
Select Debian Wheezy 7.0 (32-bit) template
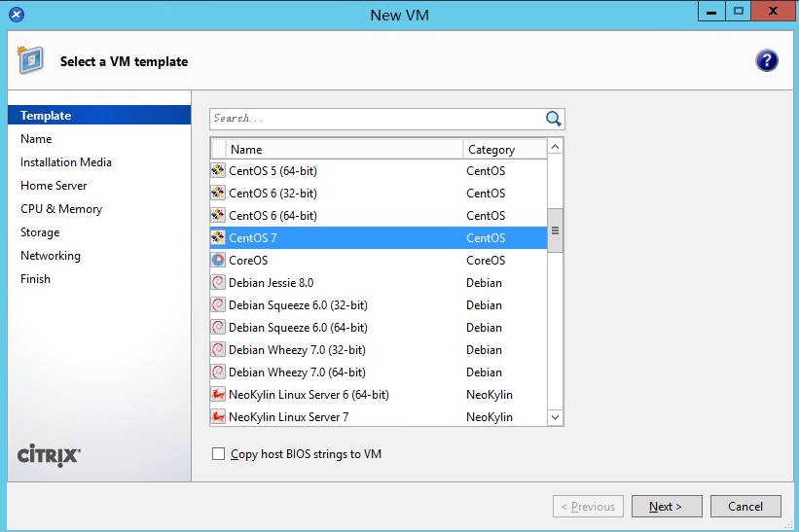pos(379,350)
